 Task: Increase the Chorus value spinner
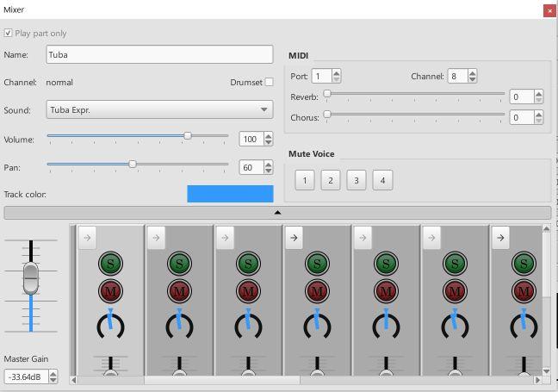click(x=538, y=114)
